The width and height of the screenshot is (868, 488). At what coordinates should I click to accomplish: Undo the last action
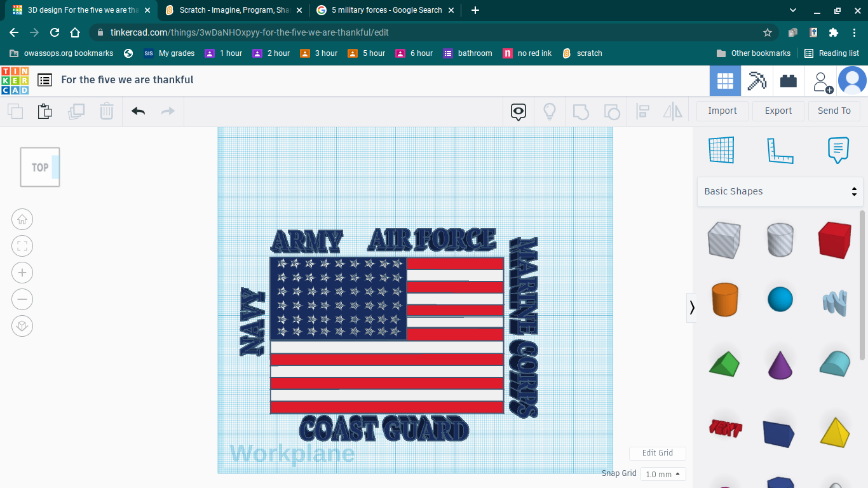point(138,111)
